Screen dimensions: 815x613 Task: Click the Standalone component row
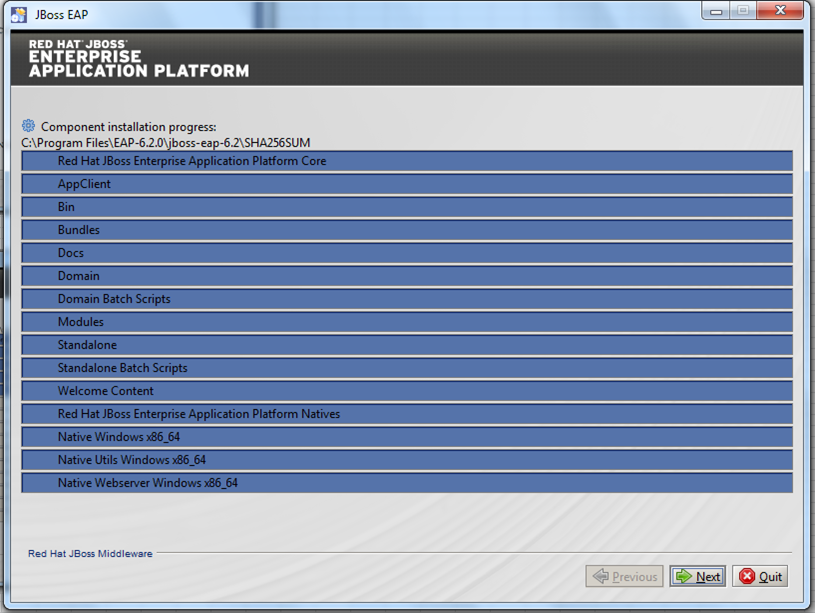pyautogui.click(x=407, y=345)
